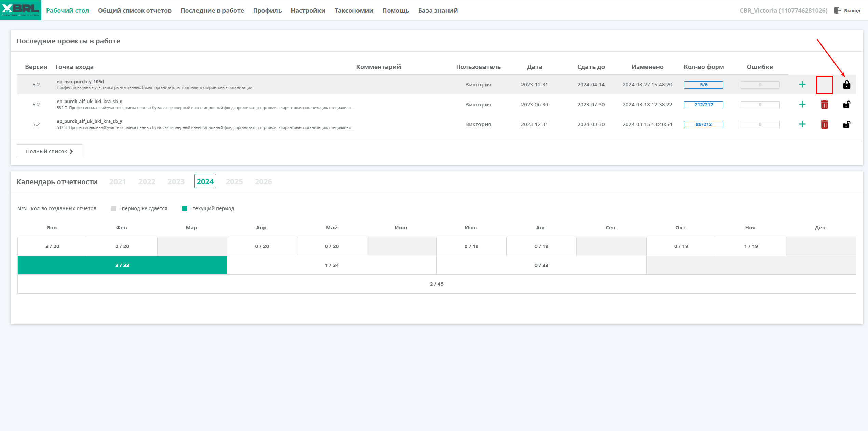Open База знаний in top navigation
Viewport: 868px width, 431px height.
[x=438, y=11]
